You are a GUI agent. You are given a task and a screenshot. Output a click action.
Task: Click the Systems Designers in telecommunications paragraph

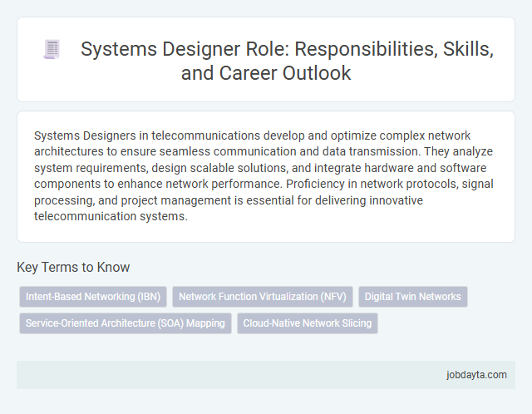[264, 175]
